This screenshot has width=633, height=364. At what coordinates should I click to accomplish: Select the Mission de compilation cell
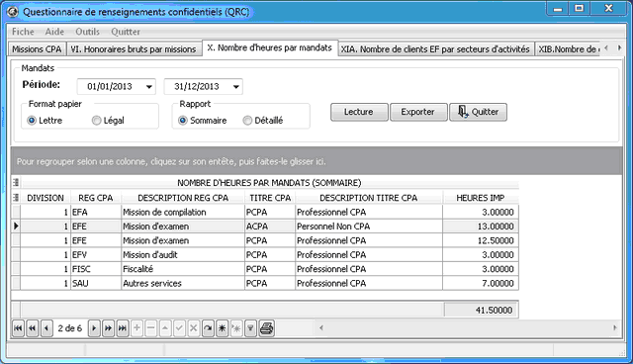[183, 212]
